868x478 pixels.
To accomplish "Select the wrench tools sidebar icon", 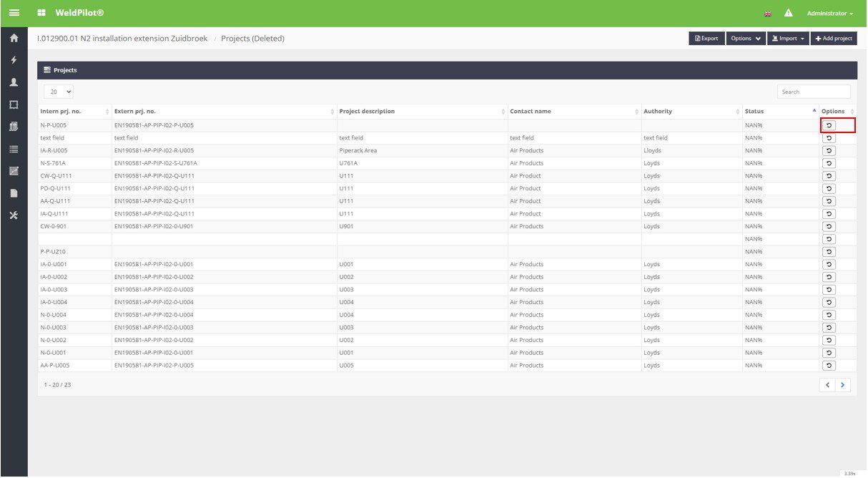I will click(x=14, y=215).
